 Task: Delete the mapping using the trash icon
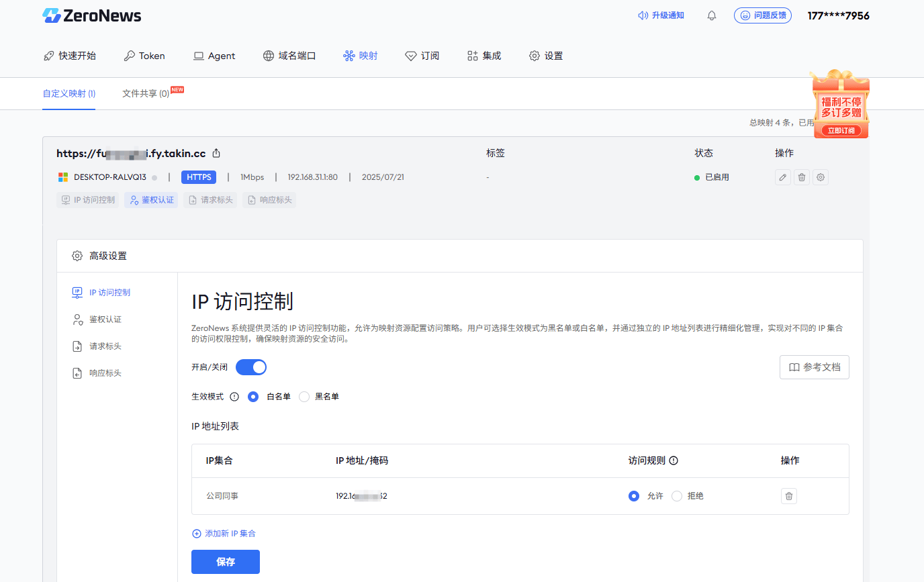[801, 177]
